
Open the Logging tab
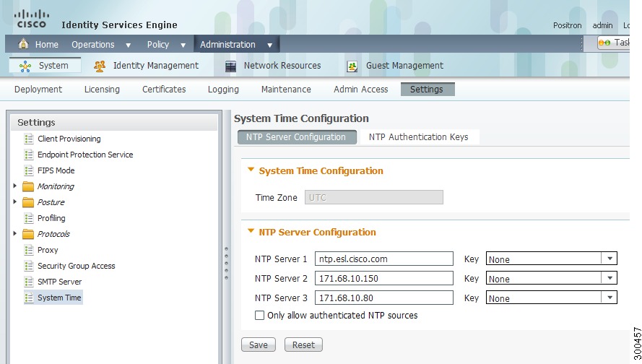223,90
